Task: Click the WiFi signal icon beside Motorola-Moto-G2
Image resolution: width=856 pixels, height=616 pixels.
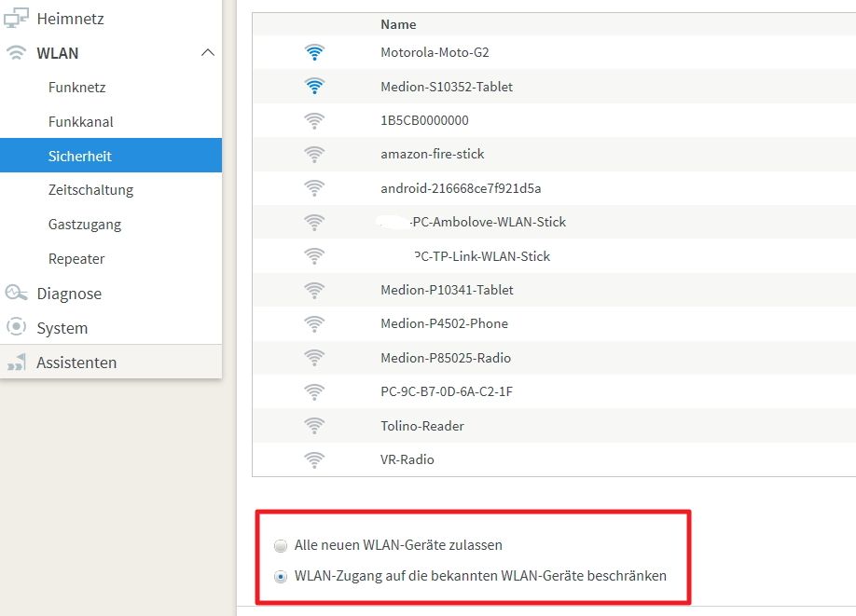Action: pos(314,52)
